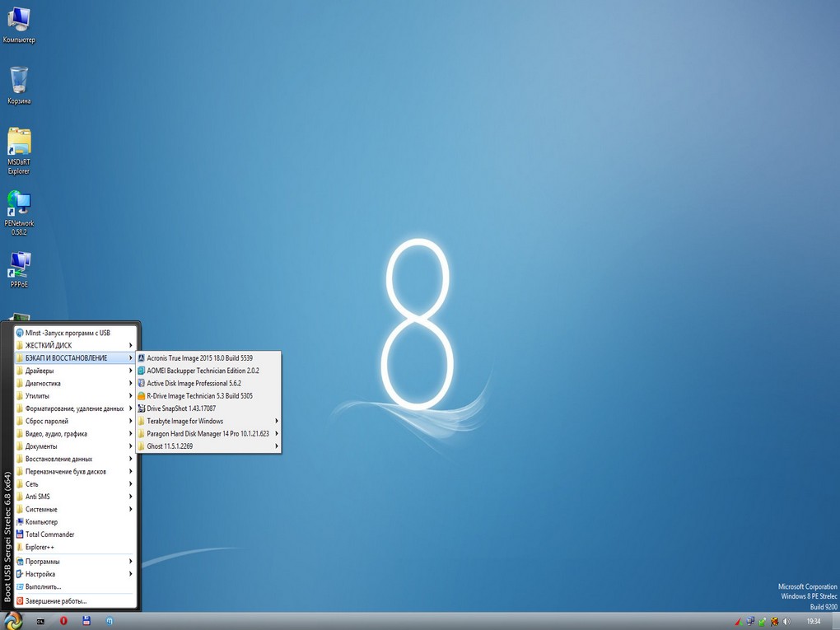Select the PPPoE desktop shortcut
The image size is (840, 630).
click(19, 270)
